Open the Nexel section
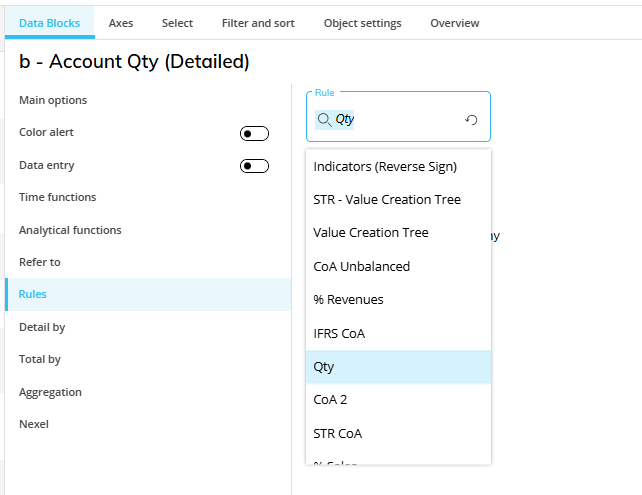642x495 pixels. (34, 424)
